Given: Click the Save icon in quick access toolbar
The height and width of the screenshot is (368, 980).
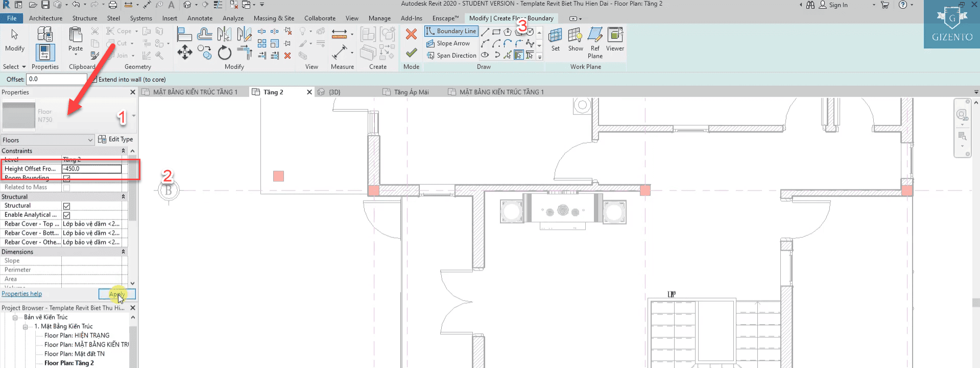Looking at the screenshot, I should pos(45,5).
